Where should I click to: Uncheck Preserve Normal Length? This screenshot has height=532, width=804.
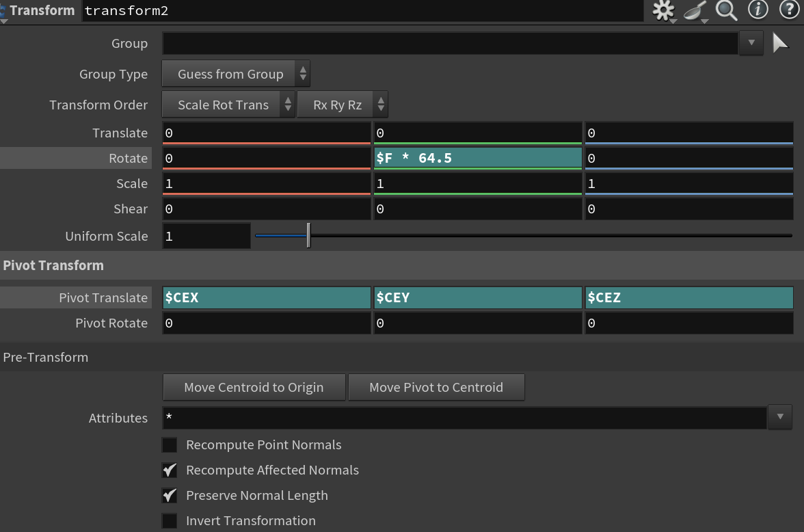[x=170, y=496]
